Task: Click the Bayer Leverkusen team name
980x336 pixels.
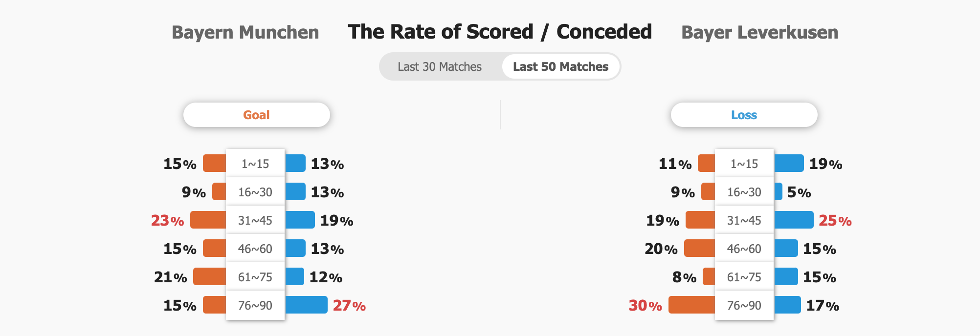Action: point(759,33)
